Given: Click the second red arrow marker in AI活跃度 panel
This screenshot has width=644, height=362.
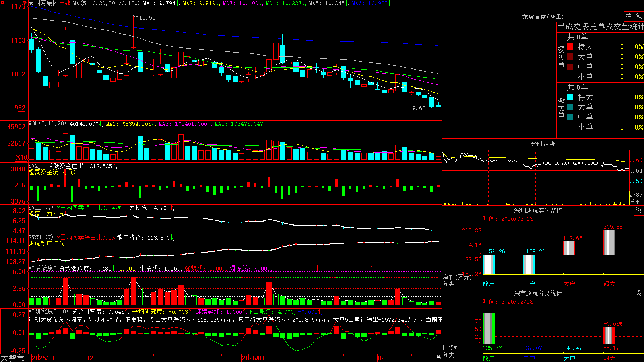Looking at the screenshot, I should (372, 268).
